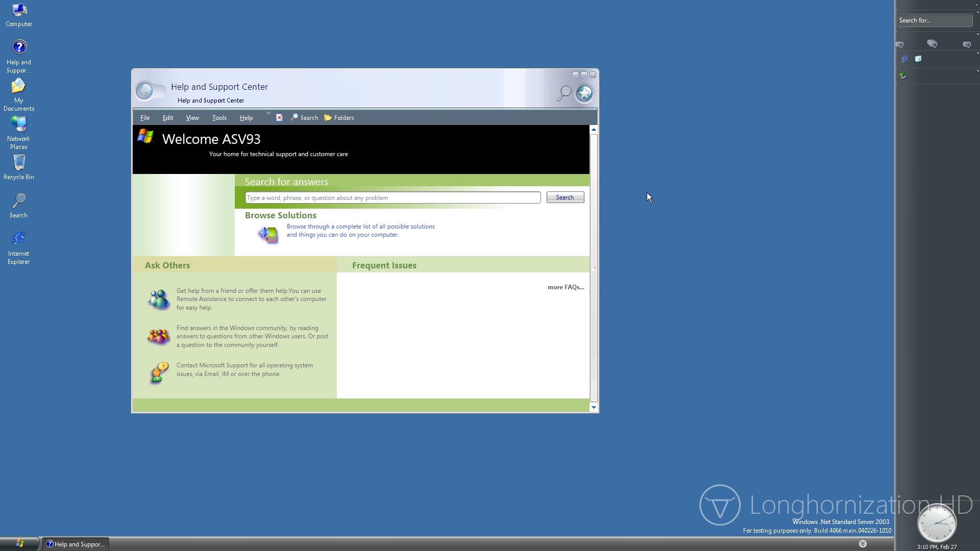
Task: Click the Windows community group icon
Action: pyautogui.click(x=158, y=337)
